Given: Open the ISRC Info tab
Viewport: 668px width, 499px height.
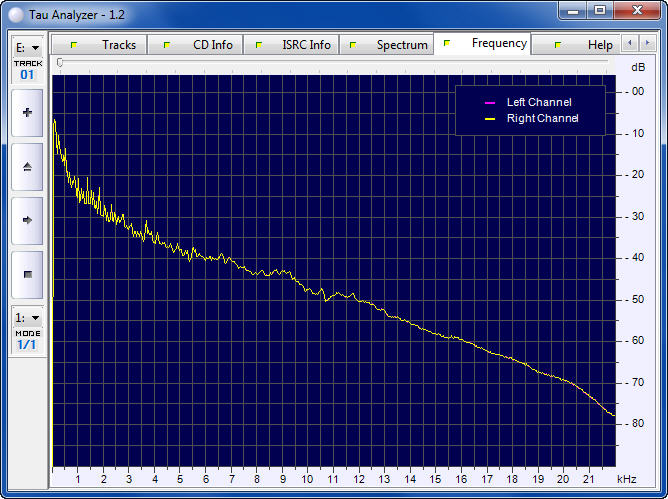Looking at the screenshot, I should click(291, 45).
